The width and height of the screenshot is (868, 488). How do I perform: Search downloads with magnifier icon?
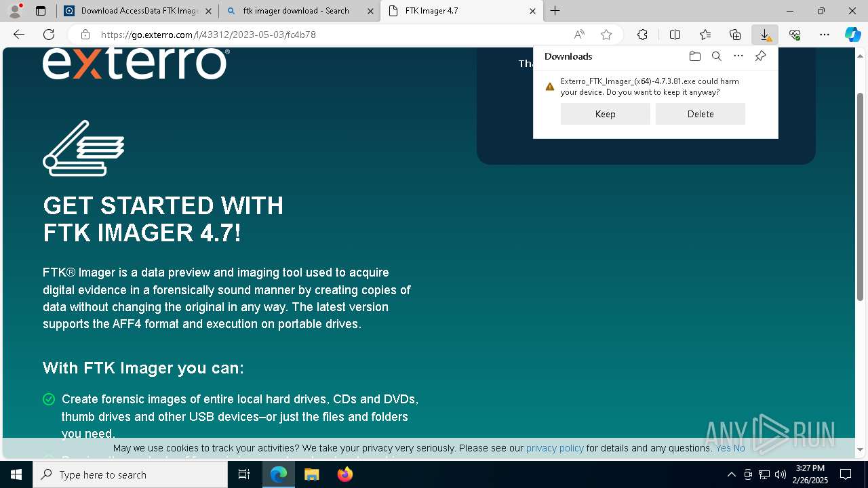coord(716,56)
